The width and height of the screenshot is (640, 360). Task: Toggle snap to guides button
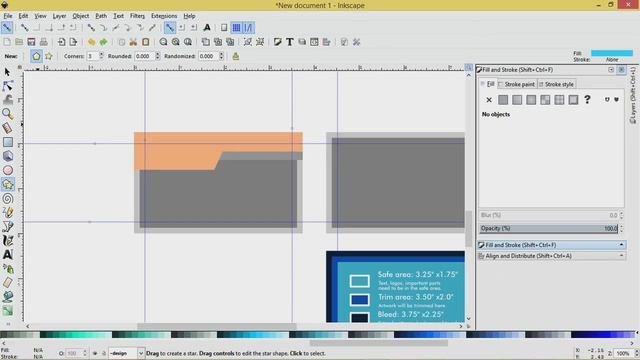(x=248, y=28)
